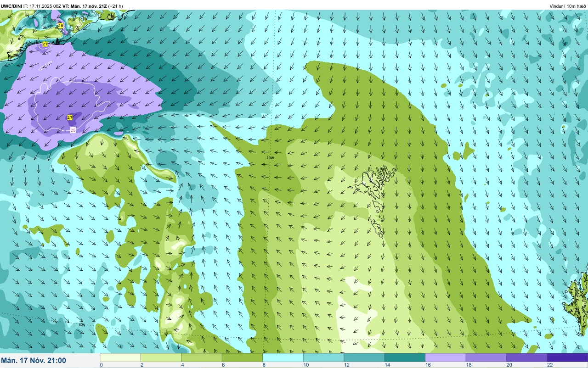
Task: Click the yellow '28' wind maximum label
Action: (61, 26)
